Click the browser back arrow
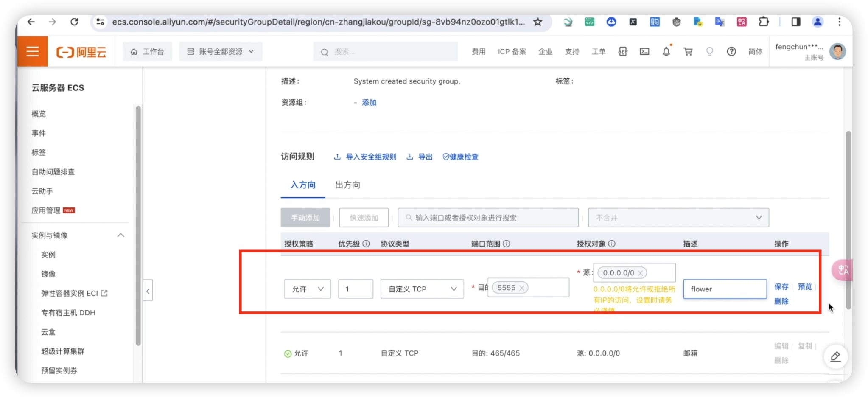This screenshot has width=868, height=398. click(31, 22)
